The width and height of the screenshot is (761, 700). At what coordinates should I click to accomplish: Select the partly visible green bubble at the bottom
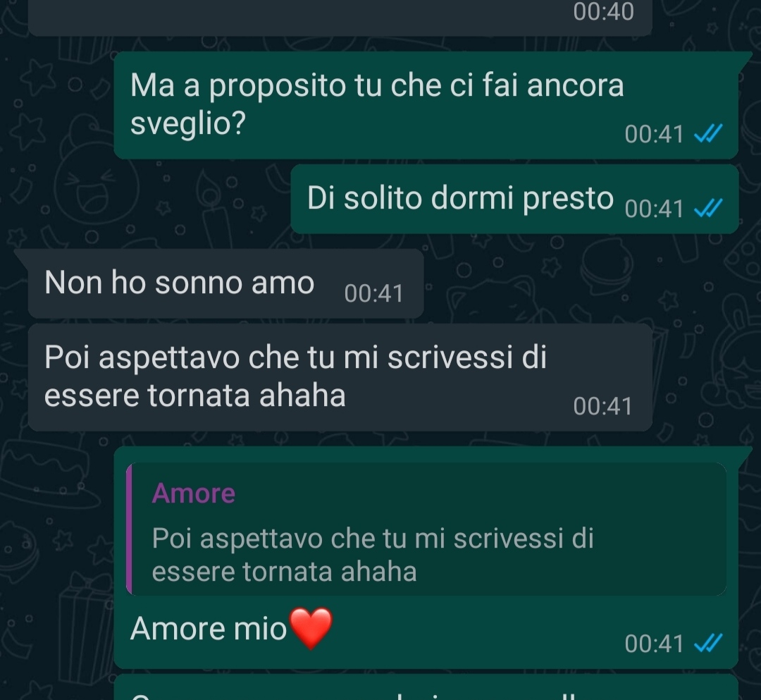point(426,687)
